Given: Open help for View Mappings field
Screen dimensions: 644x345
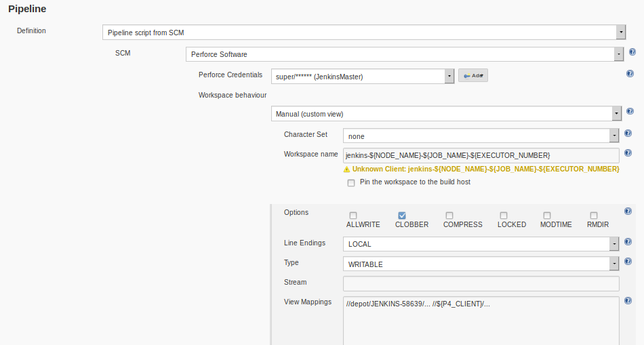Looking at the screenshot, I should pyautogui.click(x=628, y=300).
